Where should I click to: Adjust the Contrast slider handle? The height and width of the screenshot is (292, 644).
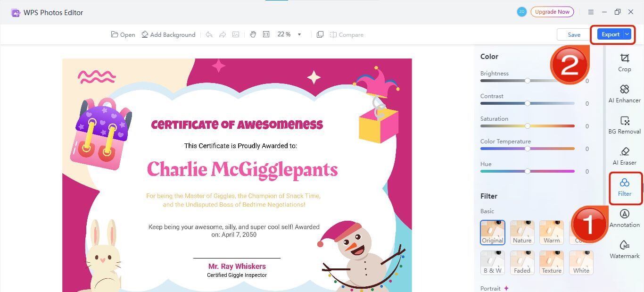coord(528,103)
